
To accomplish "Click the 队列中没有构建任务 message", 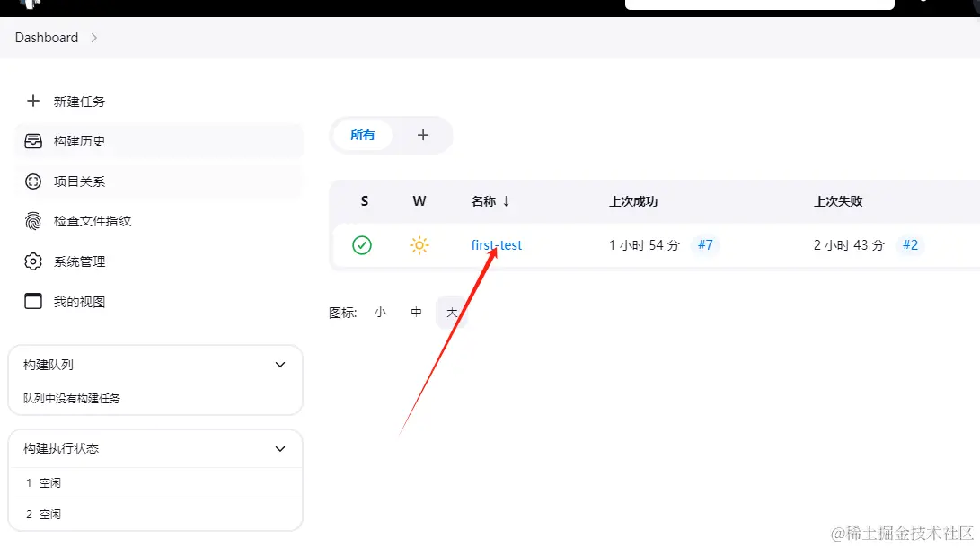I will point(71,398).
